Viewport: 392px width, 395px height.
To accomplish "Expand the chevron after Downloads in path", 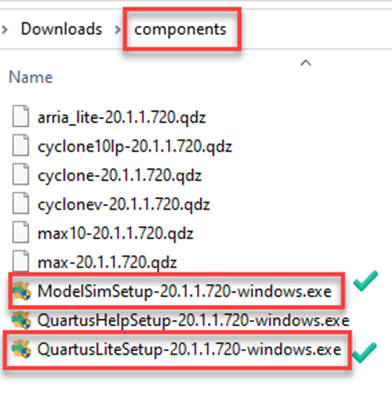I will pos(117,29).
